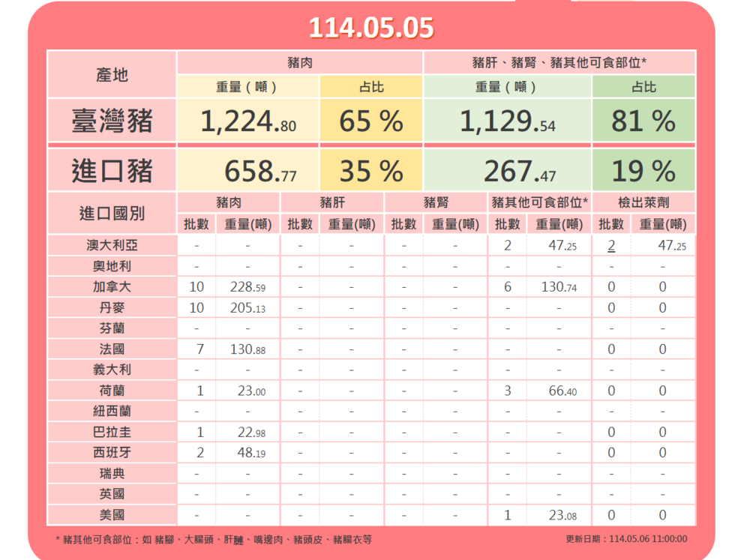Select the 產地 header cell
Screen dimensions: 750x560
(111, 75)
